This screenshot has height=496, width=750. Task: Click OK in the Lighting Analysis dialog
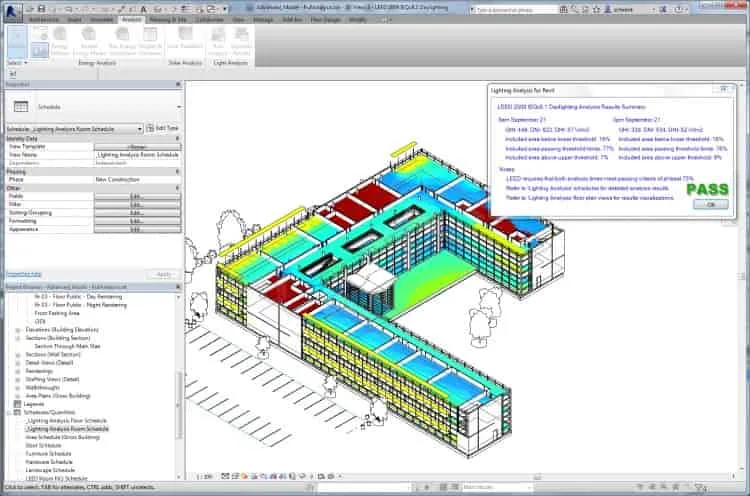[710, 204]
